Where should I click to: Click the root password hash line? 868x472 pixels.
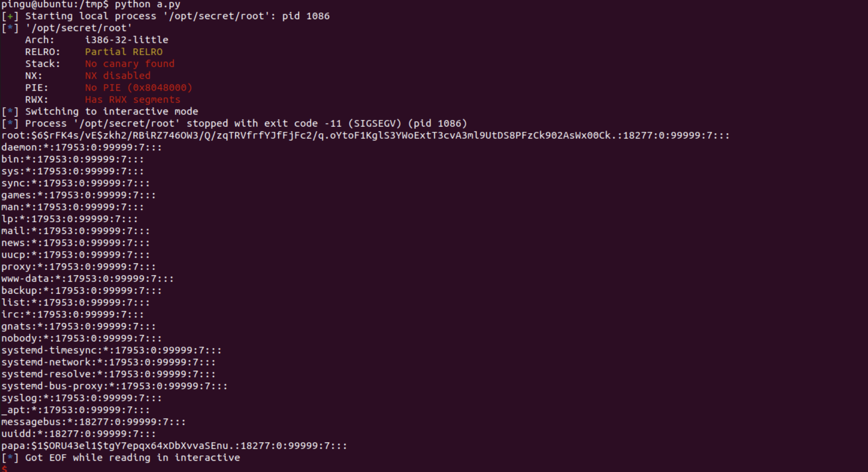(365, 135)
